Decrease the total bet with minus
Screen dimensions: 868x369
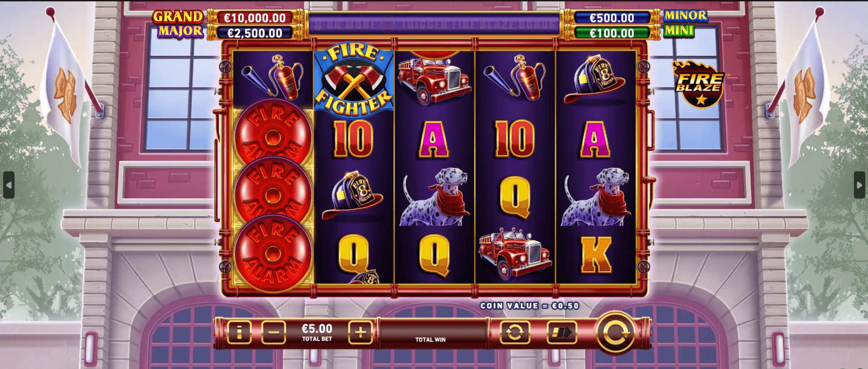274,332
